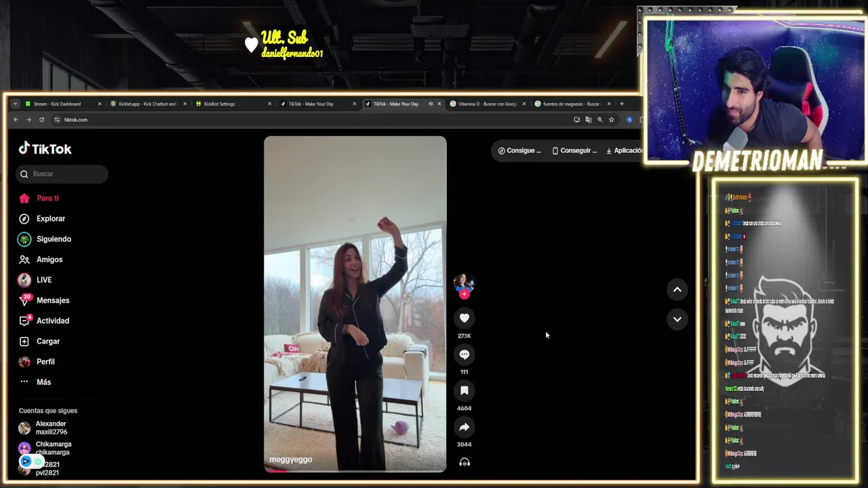Image resolution: width=868 pixels, height=488 pixels.
Task: Click the browser forward arrow
Action: tap(28, 120)
